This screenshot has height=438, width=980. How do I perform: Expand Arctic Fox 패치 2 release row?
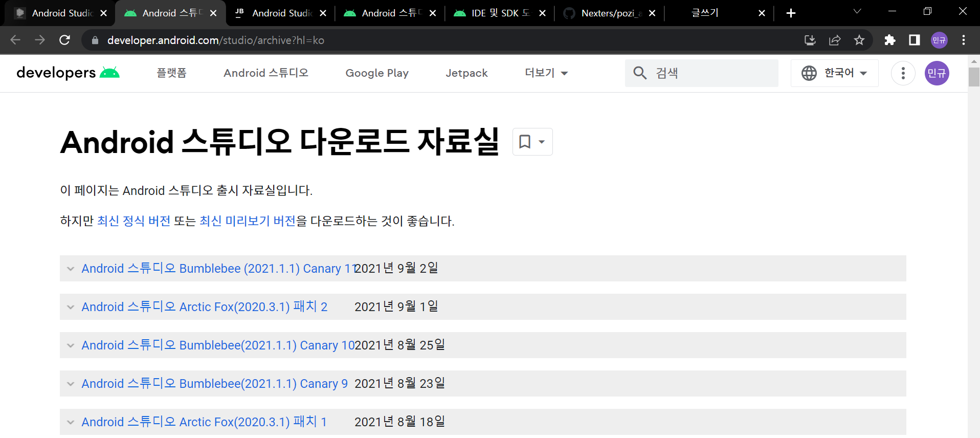pyautogui.click(x=483, y=306)
